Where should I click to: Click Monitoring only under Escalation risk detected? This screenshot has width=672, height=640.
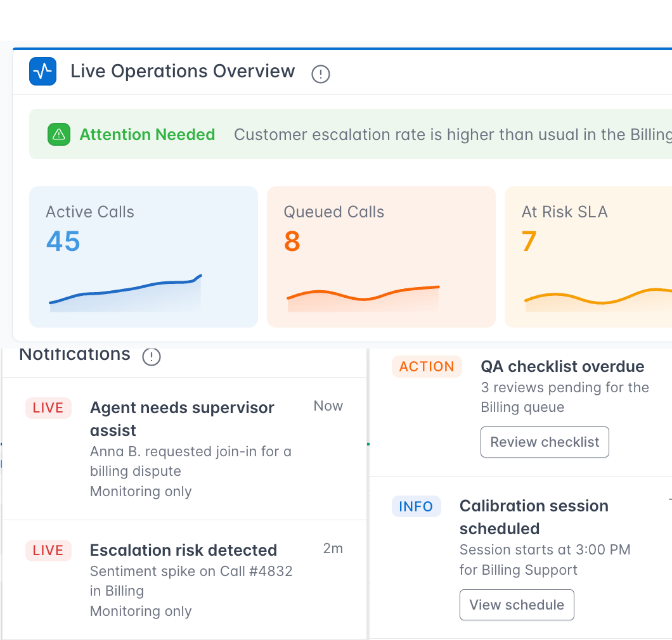(141, 611)
